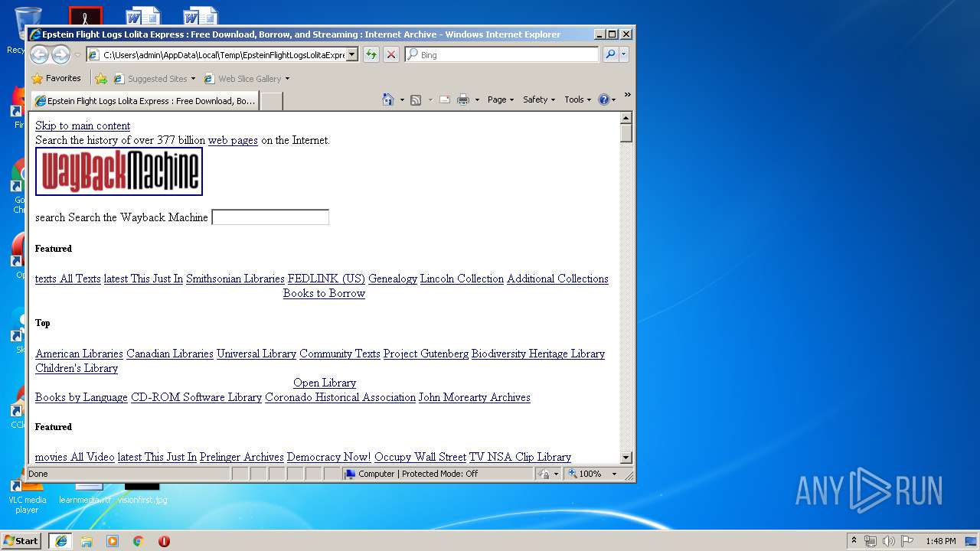Open the web pages link
The width and height of the screenshot is (980, 551).
(x=233, y=140)
